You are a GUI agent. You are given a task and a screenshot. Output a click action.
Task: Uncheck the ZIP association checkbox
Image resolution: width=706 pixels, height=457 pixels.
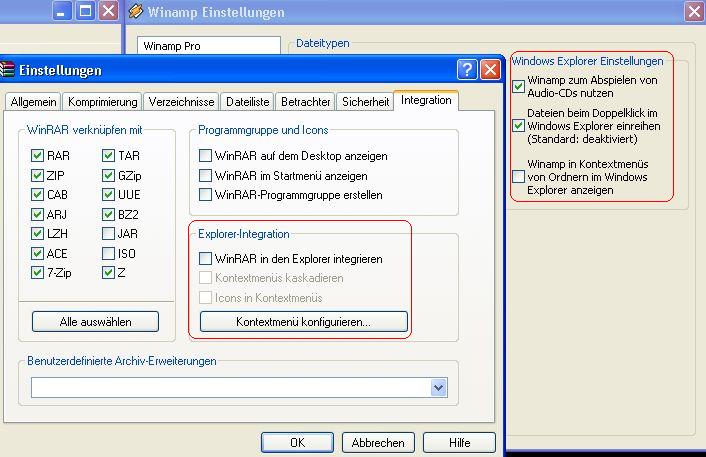tap(37, 175)
